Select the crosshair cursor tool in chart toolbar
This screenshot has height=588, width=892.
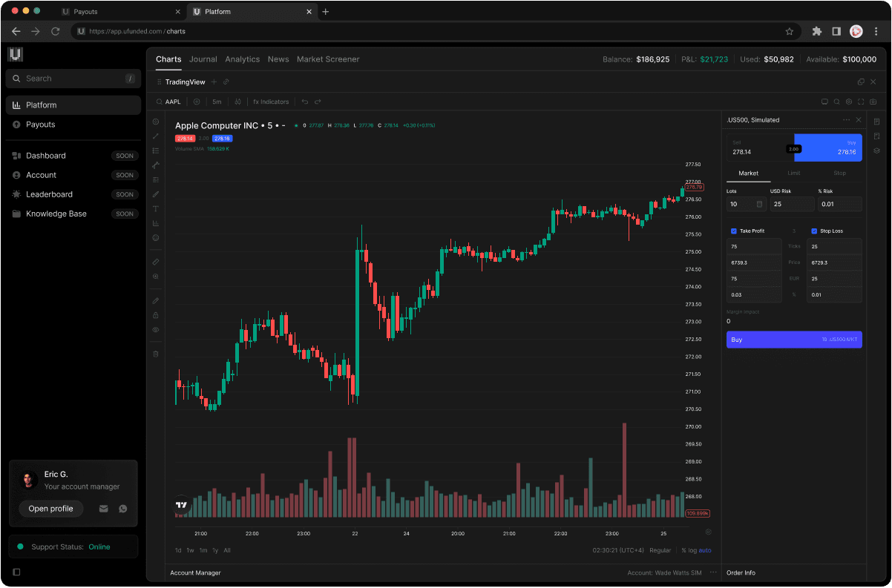(156, 122)
